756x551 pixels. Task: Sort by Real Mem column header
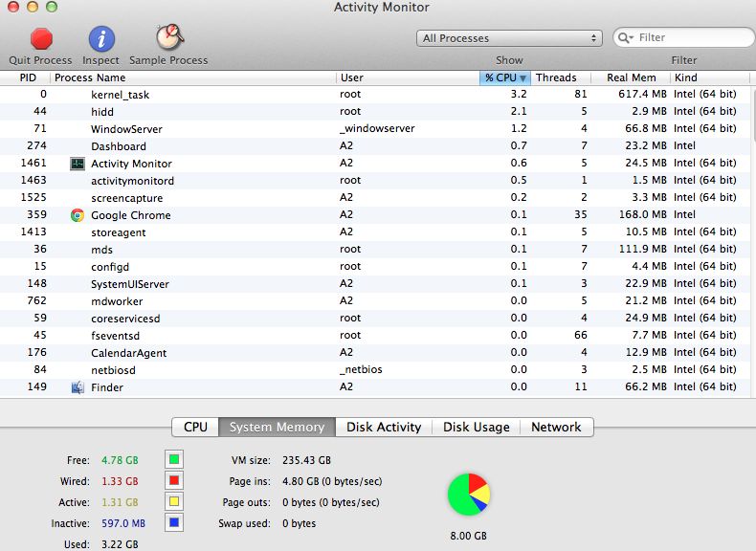631,77
